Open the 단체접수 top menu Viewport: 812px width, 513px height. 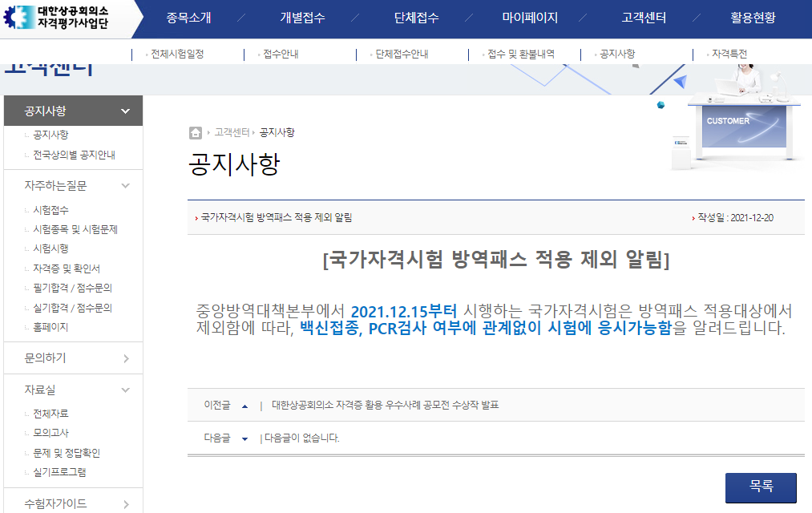click(x=416, y=18)
